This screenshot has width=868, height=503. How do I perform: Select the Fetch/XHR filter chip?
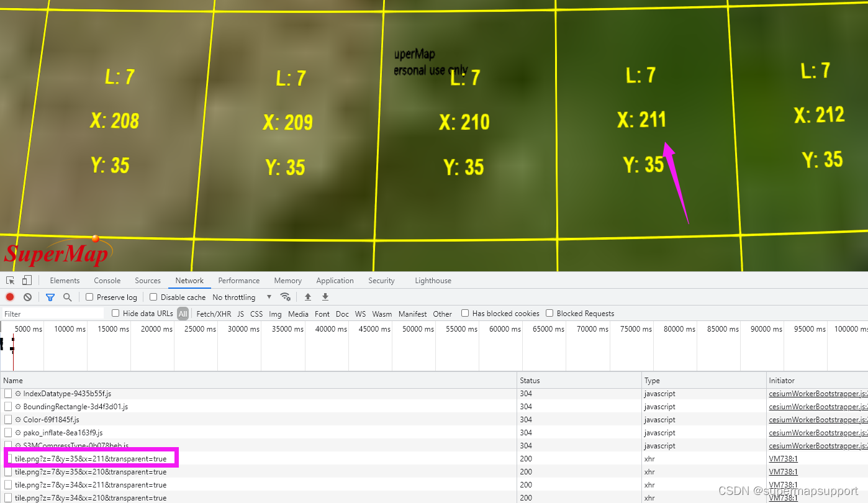tap(214, 314)
